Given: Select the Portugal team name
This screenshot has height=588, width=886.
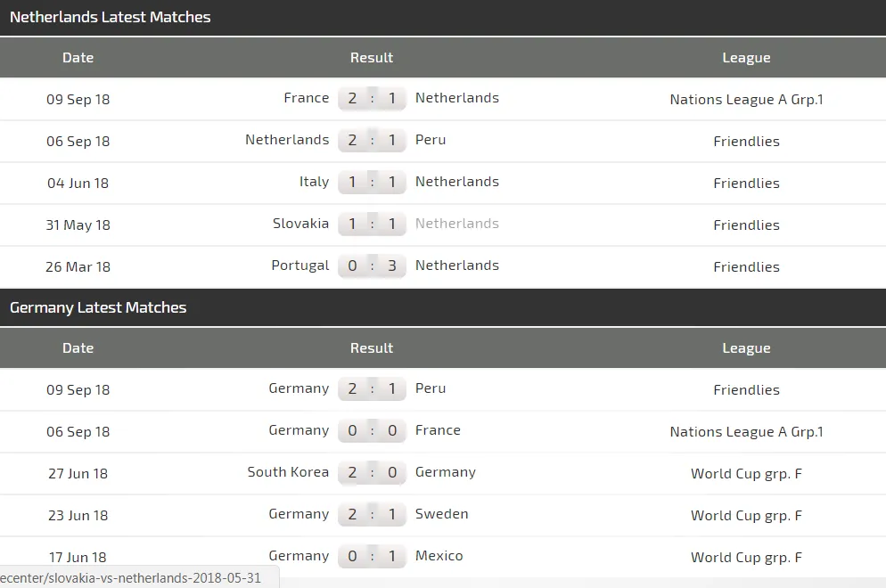Looking at the screenshot, I should point(300,265).
